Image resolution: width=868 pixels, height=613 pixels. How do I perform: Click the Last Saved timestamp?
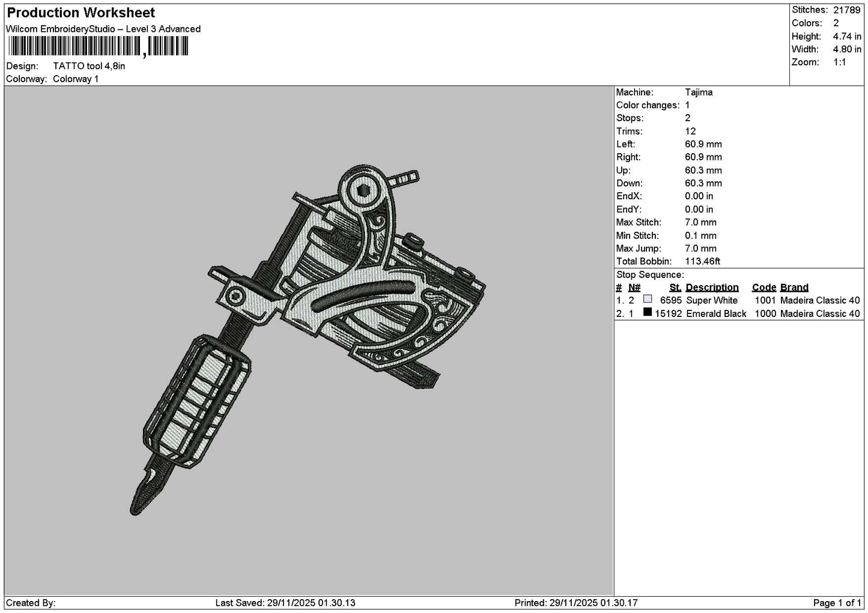[285, 603]
